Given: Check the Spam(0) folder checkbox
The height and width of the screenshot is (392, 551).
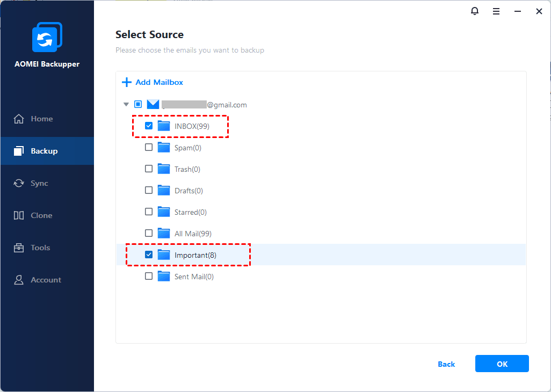Looking at the screenshot, I should (x=149, y=148).
